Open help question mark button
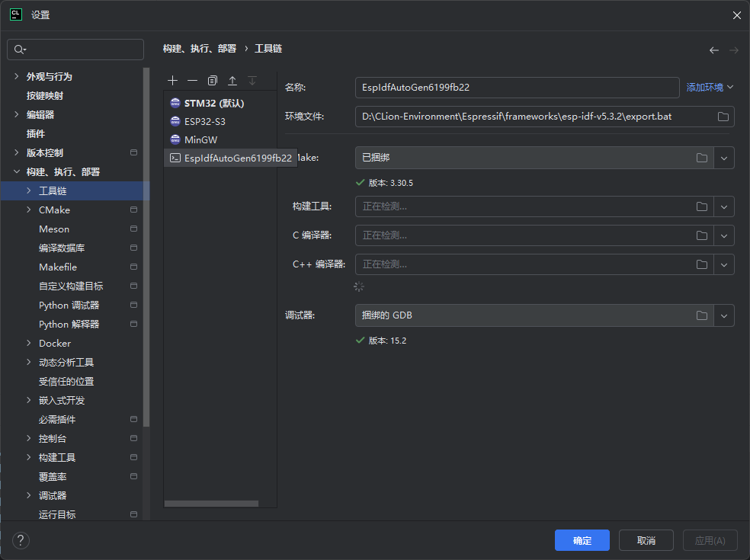Image resolution: width=750 pixels, height=560 pixels. pyautogui.click(x=21, y=541)
